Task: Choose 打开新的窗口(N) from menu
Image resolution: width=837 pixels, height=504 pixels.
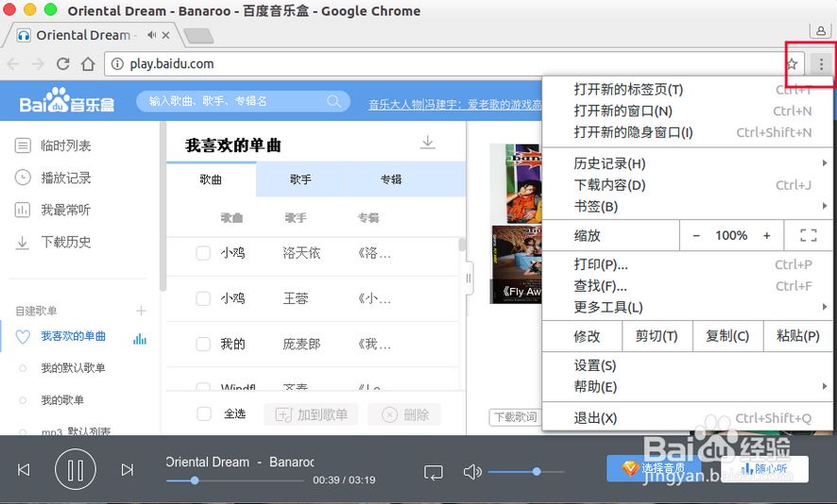Action: (x=688, y=111)
